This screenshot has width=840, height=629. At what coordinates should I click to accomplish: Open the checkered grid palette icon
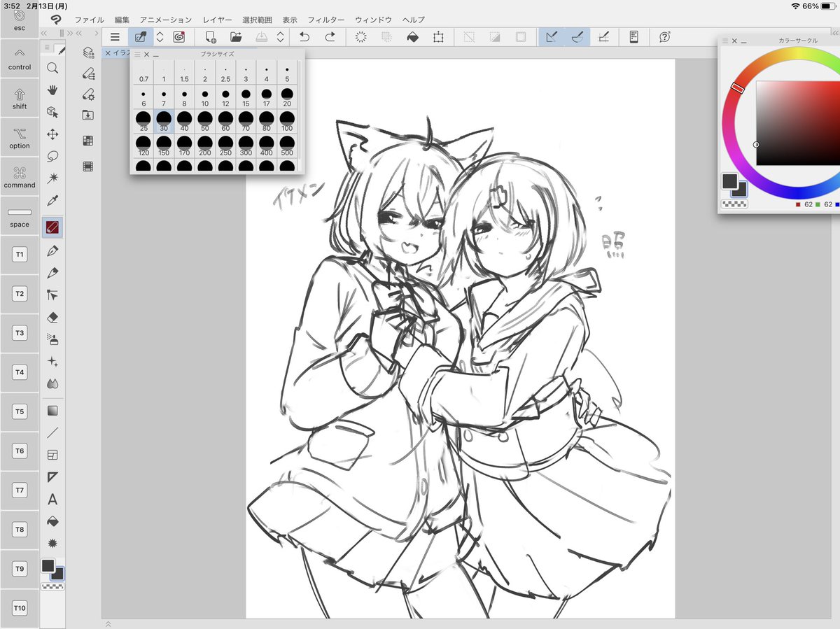[x=88, y=141]
